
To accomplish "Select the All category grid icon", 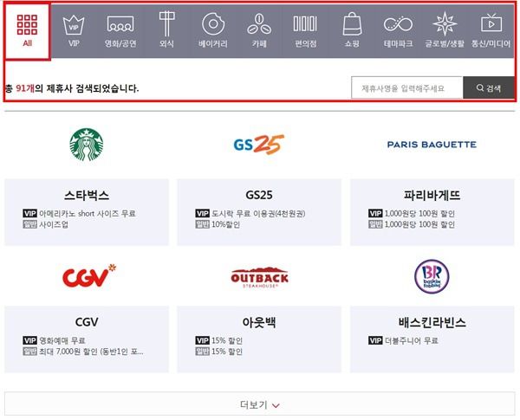I will point(27,24).
